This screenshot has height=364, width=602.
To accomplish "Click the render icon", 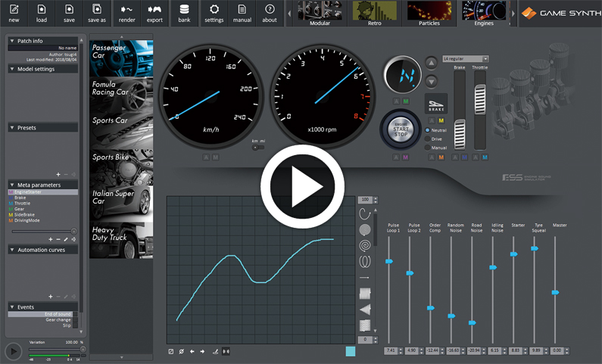I will [x=126, y=9].
